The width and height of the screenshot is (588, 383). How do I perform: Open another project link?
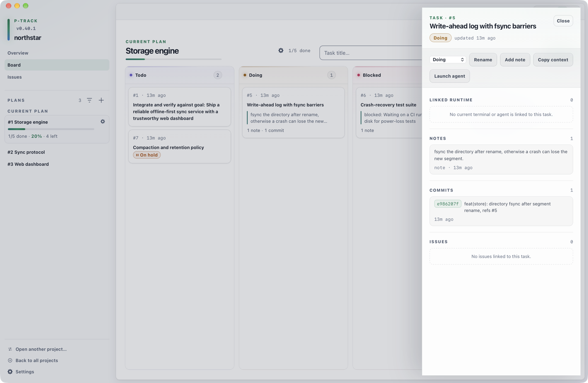[x=41, y=349]
